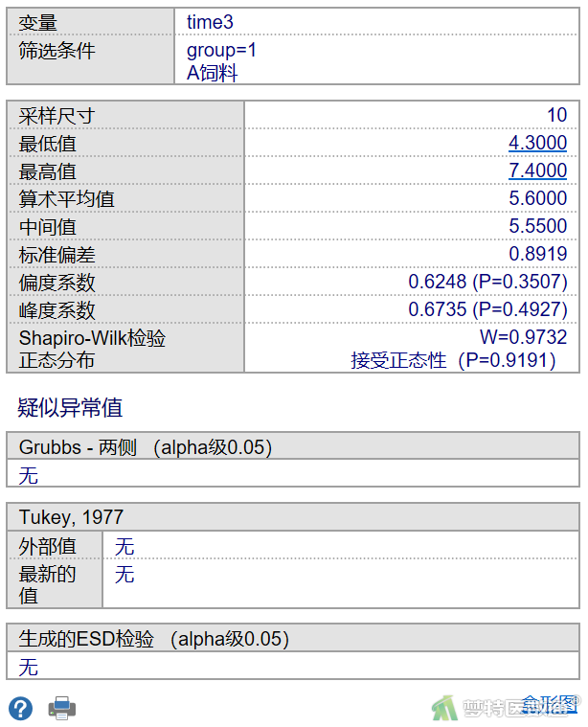Click the Tukey, 1977 section header
Image resolution: width=588 pixels, height=727 pixels.
[71, 517]
